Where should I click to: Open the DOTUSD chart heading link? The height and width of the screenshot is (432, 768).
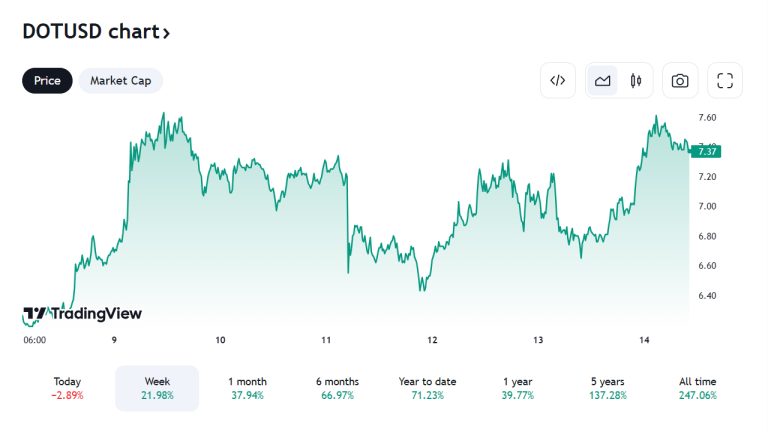coord(90,32)
